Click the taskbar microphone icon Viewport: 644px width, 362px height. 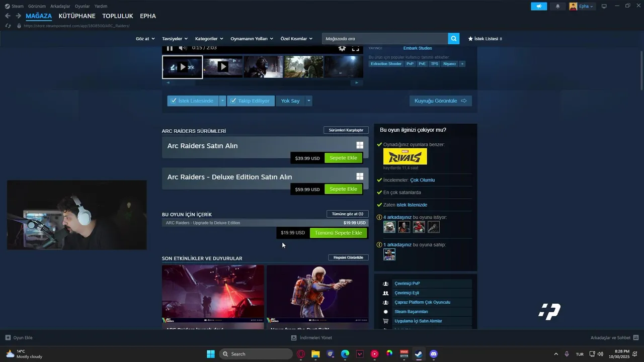click(x=567, y=354)
